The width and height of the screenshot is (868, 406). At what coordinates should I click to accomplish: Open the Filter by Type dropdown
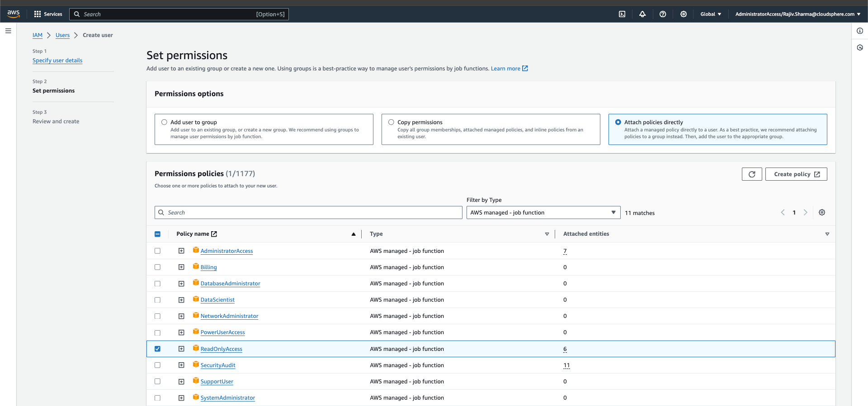click(543, 213)
